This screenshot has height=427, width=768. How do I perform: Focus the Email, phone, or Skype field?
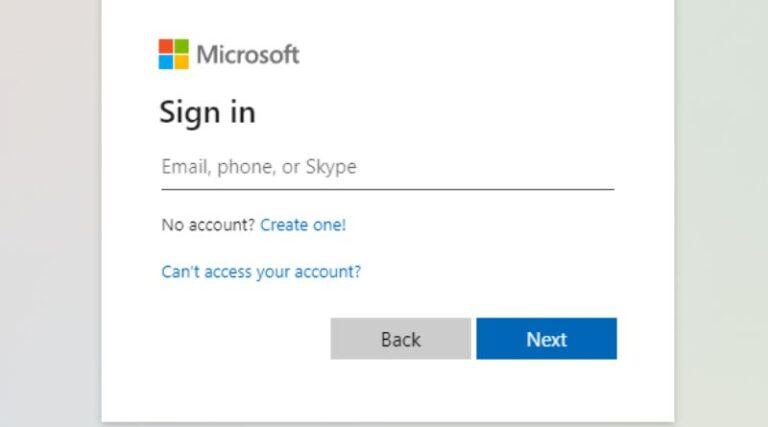387,167
